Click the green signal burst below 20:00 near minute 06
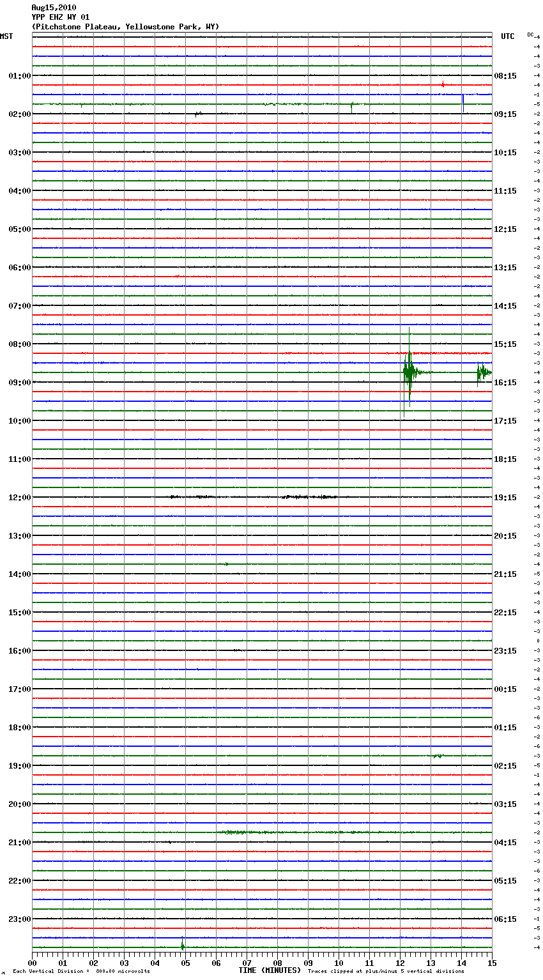The height and width of the screenshot is (980, 543). 243,832
